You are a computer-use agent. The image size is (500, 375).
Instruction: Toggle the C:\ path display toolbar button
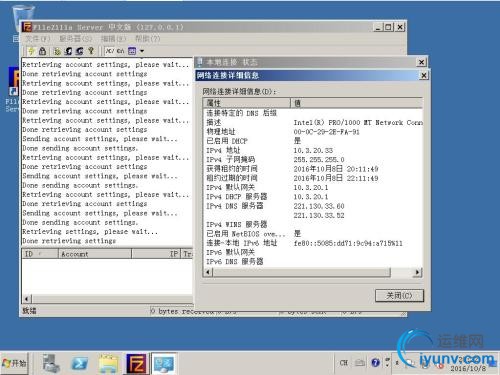pyautogui.click(x=121, y=51)
